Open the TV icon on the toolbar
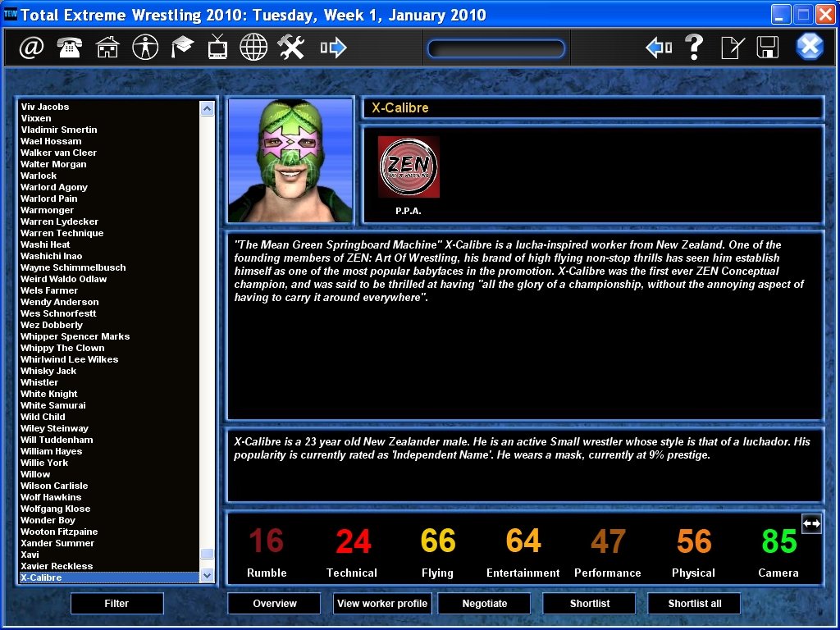 click(217, 47)
